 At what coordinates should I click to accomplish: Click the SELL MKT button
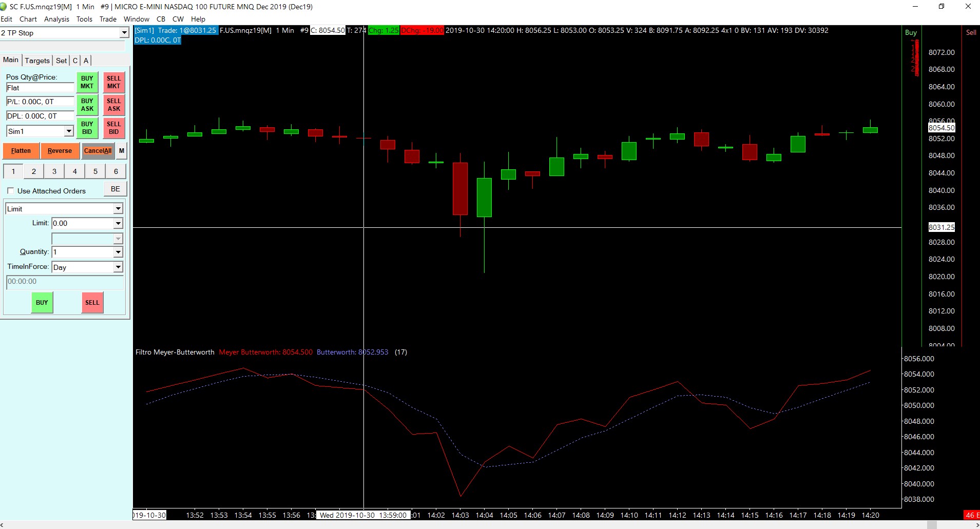(x=114, y=82)
